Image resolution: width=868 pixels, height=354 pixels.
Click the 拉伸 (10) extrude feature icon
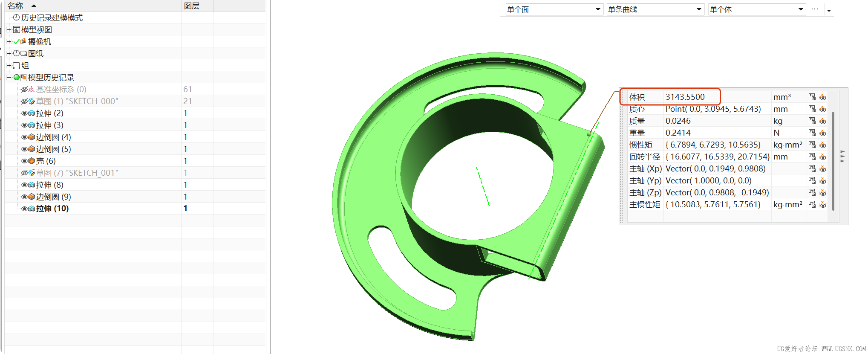point(32,209)
